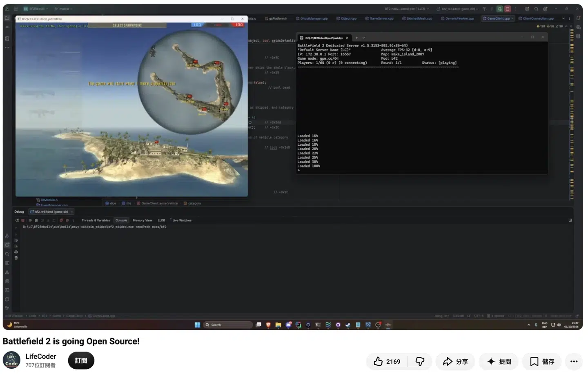Open terminal new-tab dropdown chevron

click(x=363, y=38)
